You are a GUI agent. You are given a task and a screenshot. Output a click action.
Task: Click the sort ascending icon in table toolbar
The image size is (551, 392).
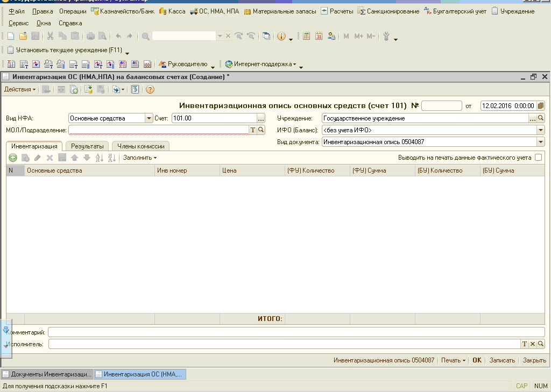[x=99, y=158]
